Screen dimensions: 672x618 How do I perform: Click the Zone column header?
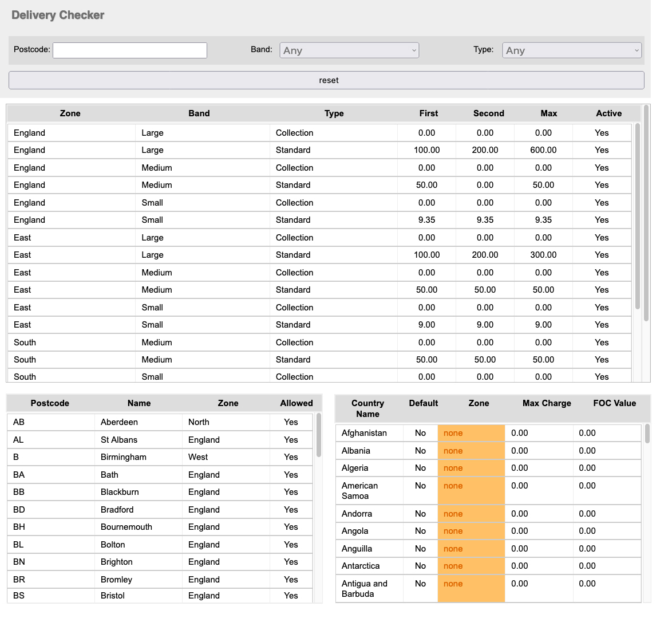[x=70, y=113]
